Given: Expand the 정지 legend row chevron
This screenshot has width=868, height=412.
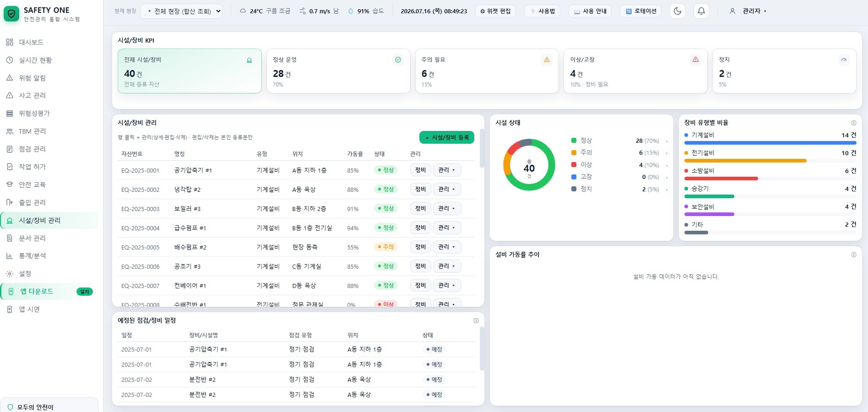Looking at the screenshot, I should tap(667, 190).
